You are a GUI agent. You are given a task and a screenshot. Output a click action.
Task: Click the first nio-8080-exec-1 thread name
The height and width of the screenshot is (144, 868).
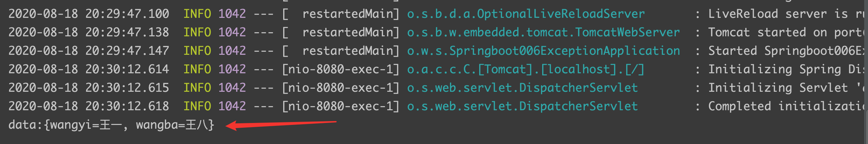point(340,69)
